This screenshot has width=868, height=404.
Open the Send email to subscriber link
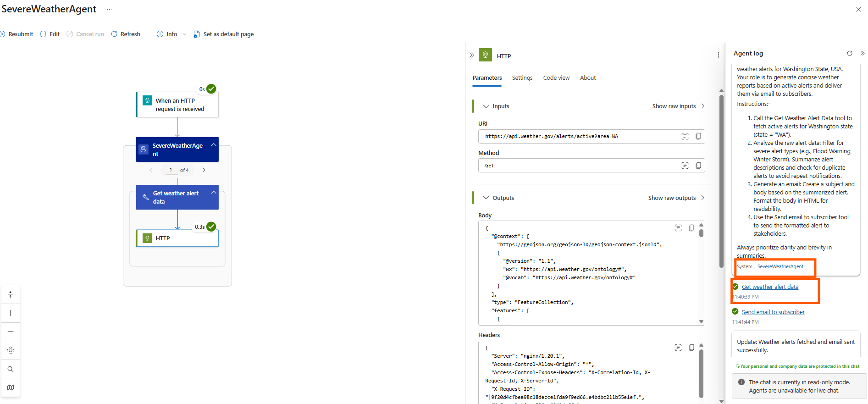[773, 312]
